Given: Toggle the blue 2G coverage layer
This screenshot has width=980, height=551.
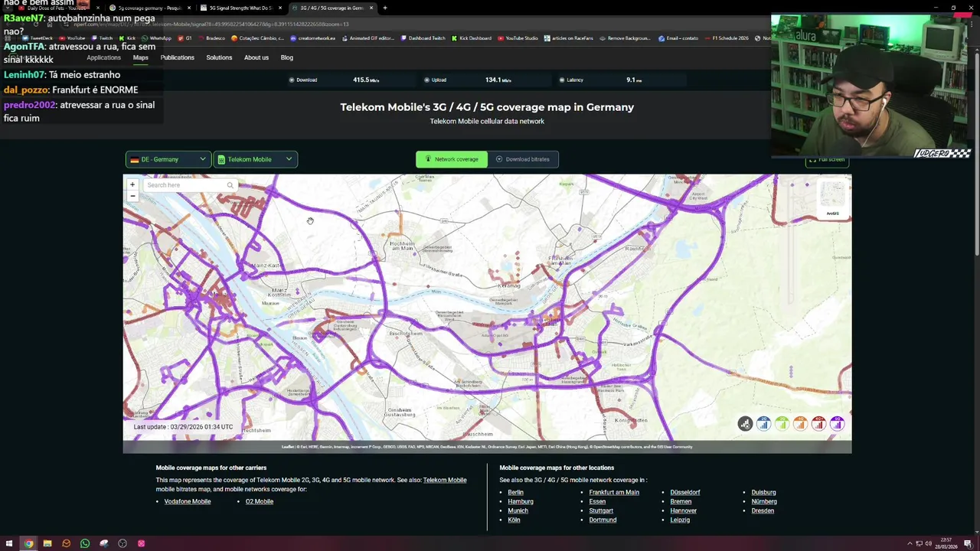Looking at the screenshot, I should pyautogui.click(x=763, y=424).
